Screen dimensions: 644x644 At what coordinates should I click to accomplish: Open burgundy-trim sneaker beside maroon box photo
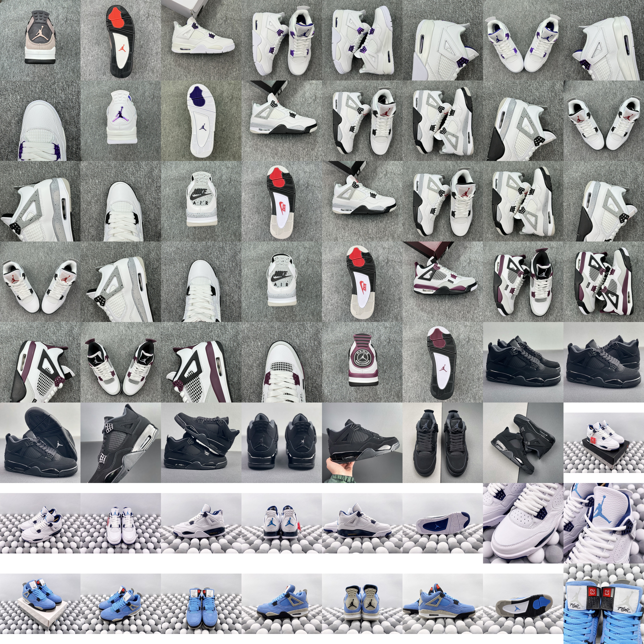tap(443, 282)
